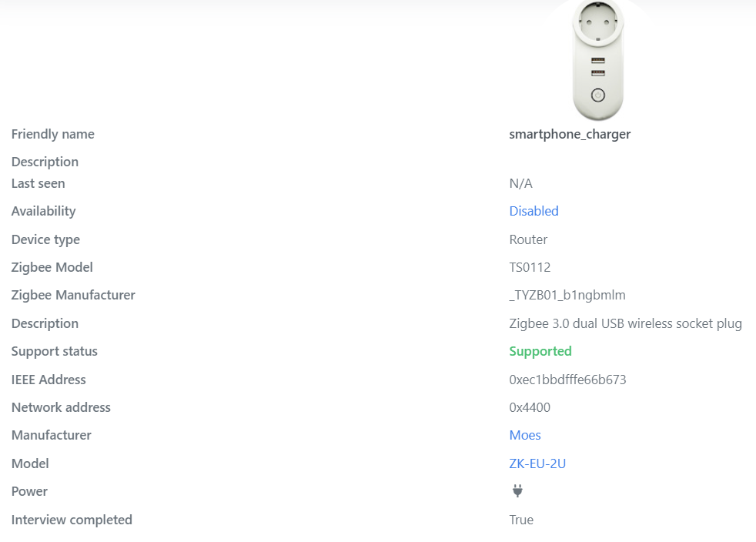This screenshot has width=756, height=542.
Task: Click the power plug icon
Action: click(x=517, y=490)
